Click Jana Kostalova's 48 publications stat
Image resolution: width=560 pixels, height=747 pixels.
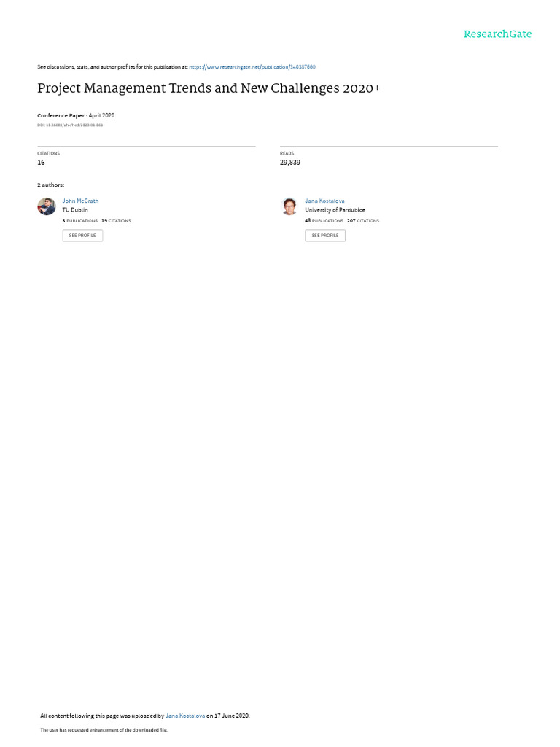[x=324, y=221]
